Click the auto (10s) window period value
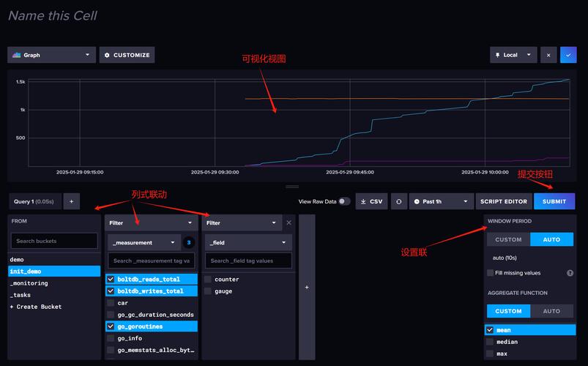This screenshot has height=366, width=588. point(505,258)
